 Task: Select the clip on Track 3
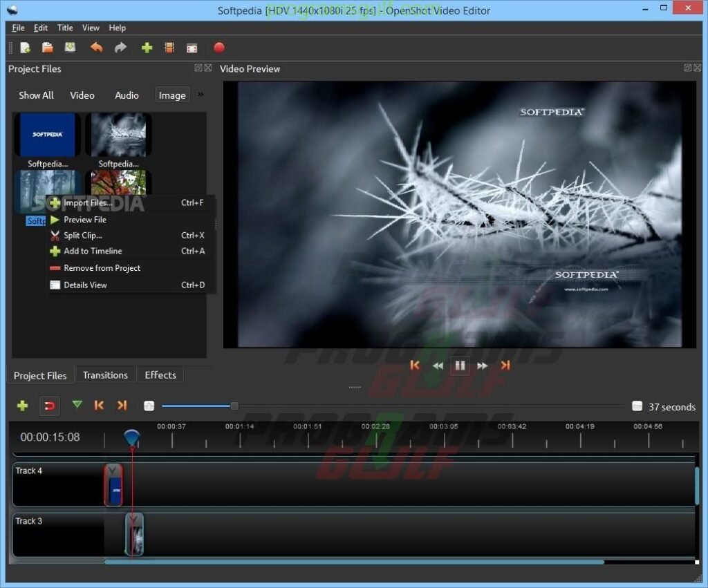pyautogui.click(x=135, y=534)
